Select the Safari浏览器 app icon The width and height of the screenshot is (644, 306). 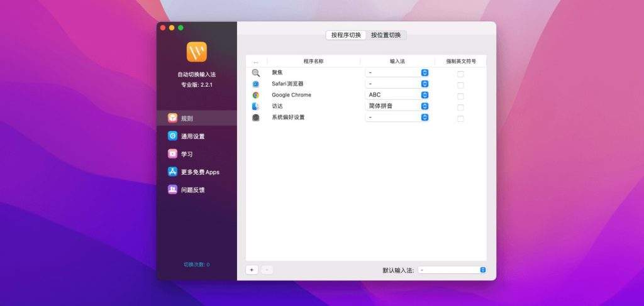pos(256,84)
